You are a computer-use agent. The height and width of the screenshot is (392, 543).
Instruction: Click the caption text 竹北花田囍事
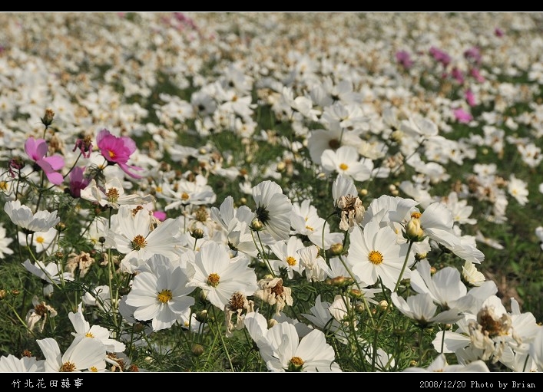pos(48,384)
